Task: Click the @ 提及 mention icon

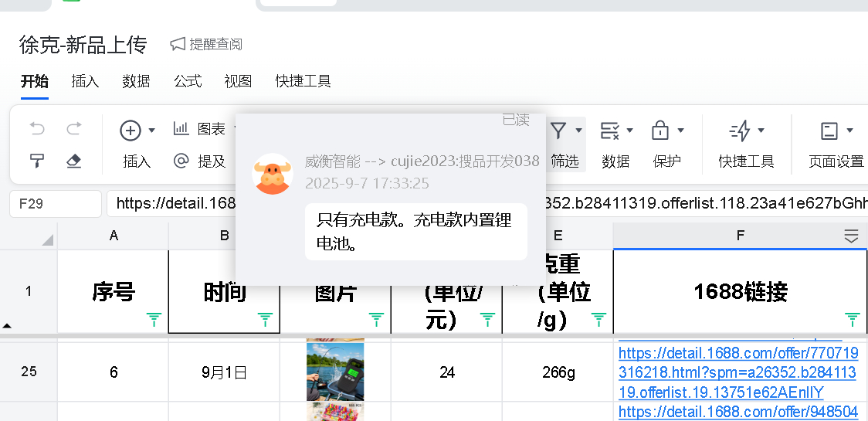Action: coord(181,161)
